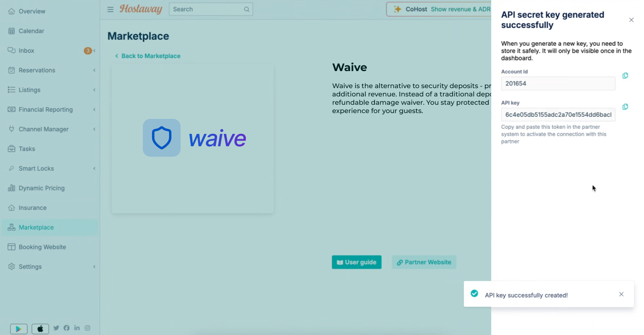Open the Partner Website link
This screenshot has width=644, height=335.
(424, 262)
